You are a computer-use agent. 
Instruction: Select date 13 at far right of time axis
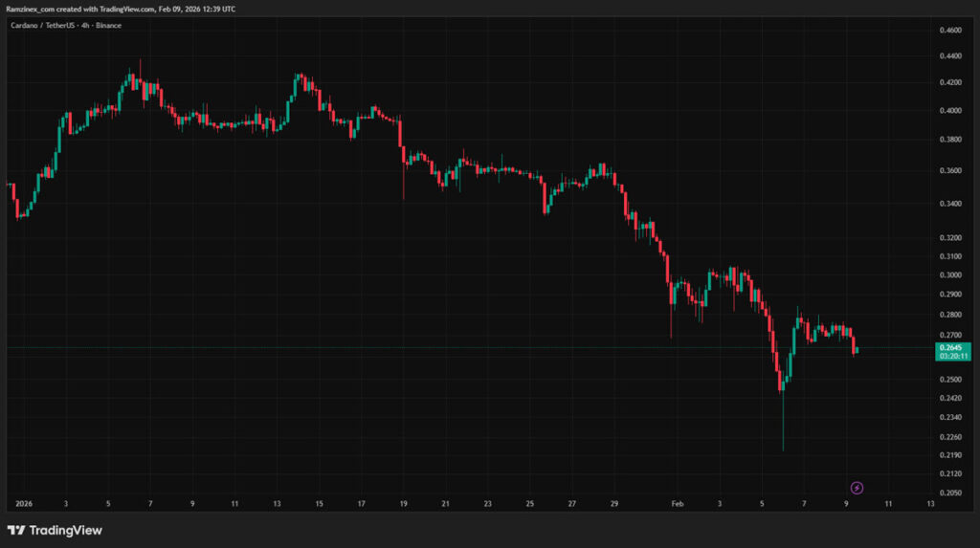930,503
